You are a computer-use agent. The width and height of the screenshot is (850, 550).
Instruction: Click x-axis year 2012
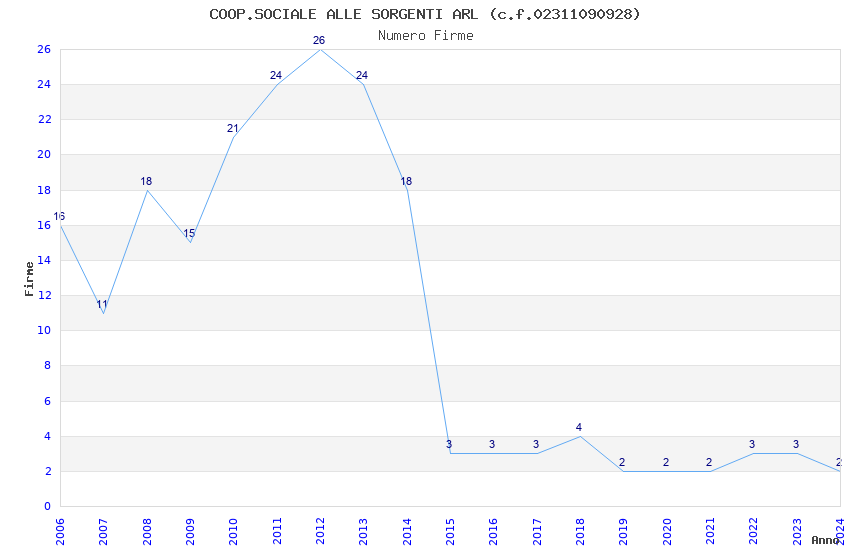tap(320, 531)
